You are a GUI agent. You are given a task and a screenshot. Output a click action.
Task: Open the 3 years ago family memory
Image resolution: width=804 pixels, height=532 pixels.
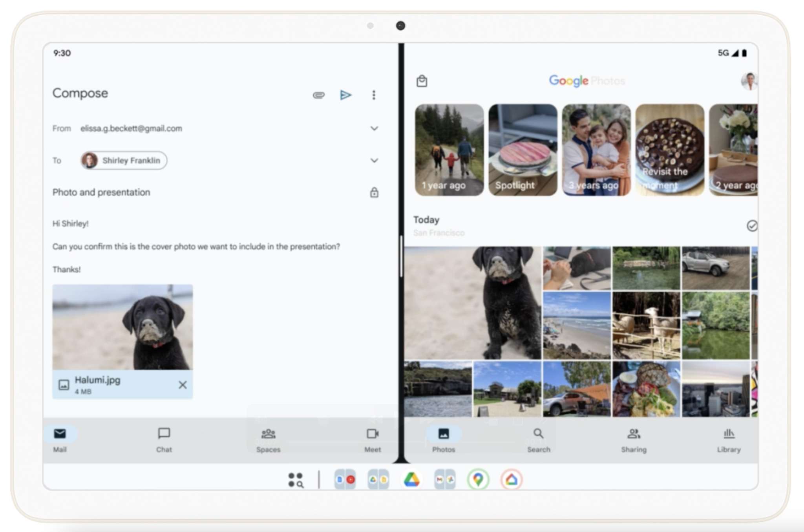596,150
